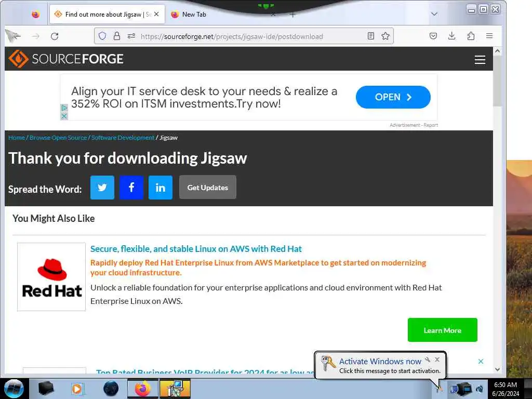Toggle reader view icon
Viewport: 532px width, 399px height.
pyautogui.click(x=371, y=36)
